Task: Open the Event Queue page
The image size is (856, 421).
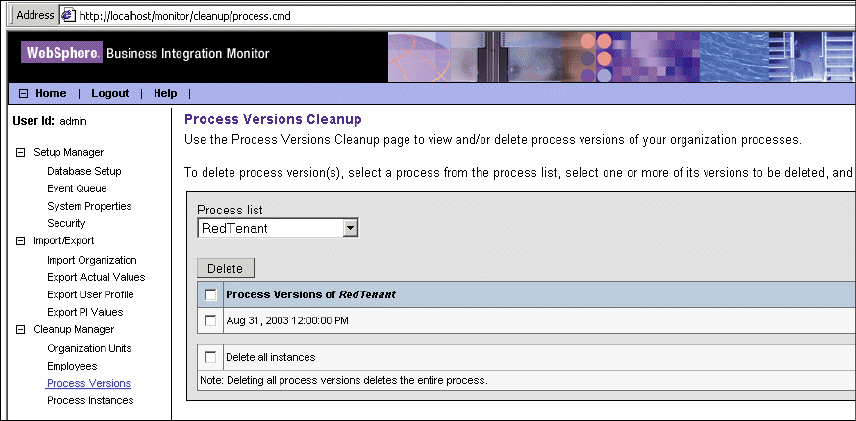Action: [x=77, y=188]
